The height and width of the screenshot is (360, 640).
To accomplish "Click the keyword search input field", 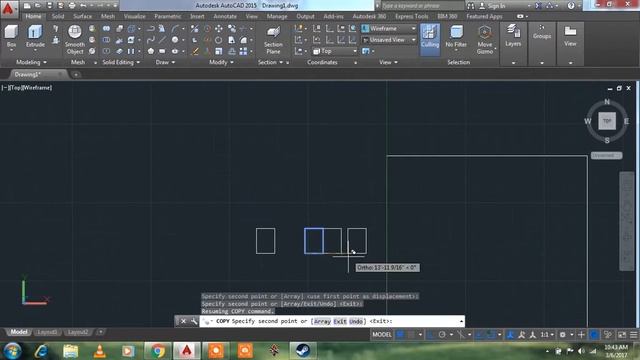I will pyautogui.click(x=422, y=6).
